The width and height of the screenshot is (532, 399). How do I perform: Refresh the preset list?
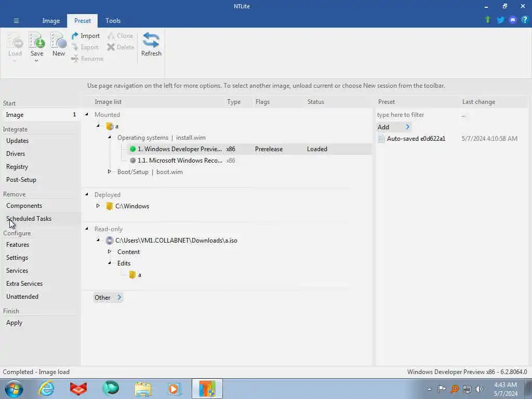pyautogui.click(x=151, y=45)
